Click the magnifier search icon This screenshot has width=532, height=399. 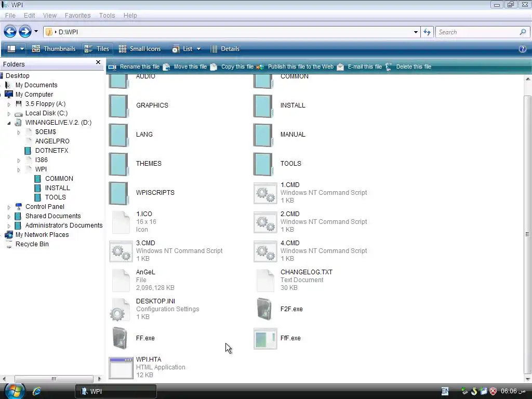click(x=523, y=32)
